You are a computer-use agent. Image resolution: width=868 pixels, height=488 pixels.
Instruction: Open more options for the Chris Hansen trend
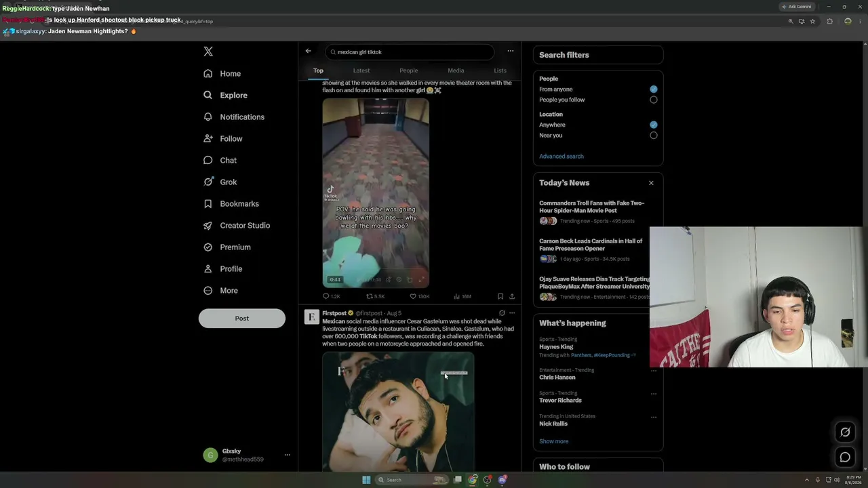coord(654,371)
